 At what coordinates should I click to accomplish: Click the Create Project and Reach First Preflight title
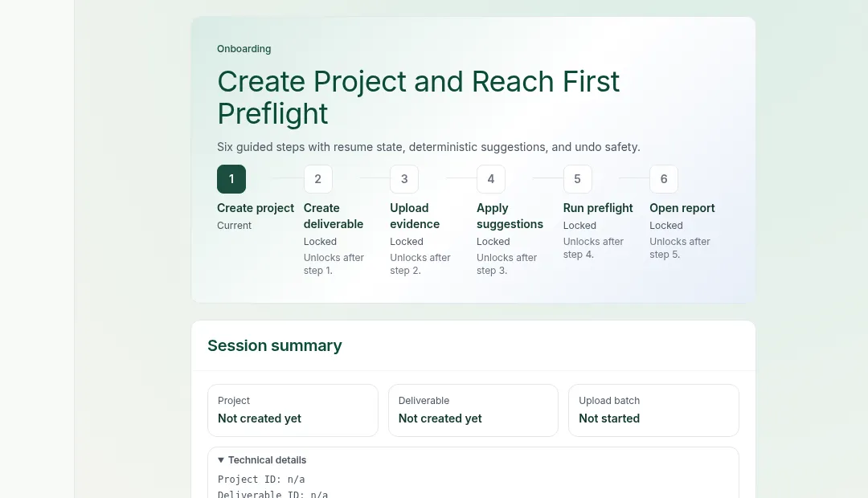click(x=418, y=97)
